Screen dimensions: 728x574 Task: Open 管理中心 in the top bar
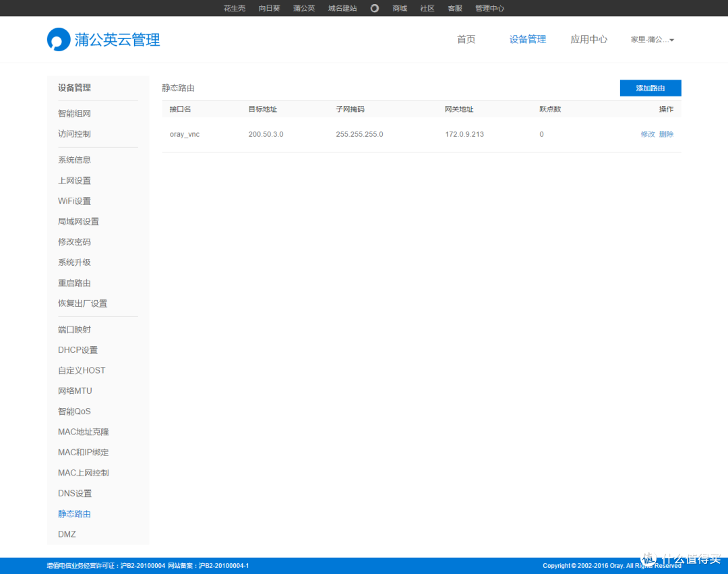tap(489, 8)
